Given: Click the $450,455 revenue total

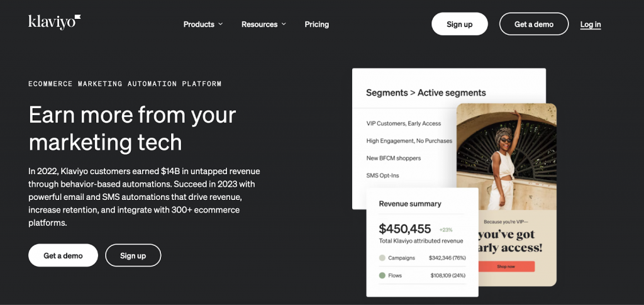Looking at the screenshot, I should click(404, 229).
